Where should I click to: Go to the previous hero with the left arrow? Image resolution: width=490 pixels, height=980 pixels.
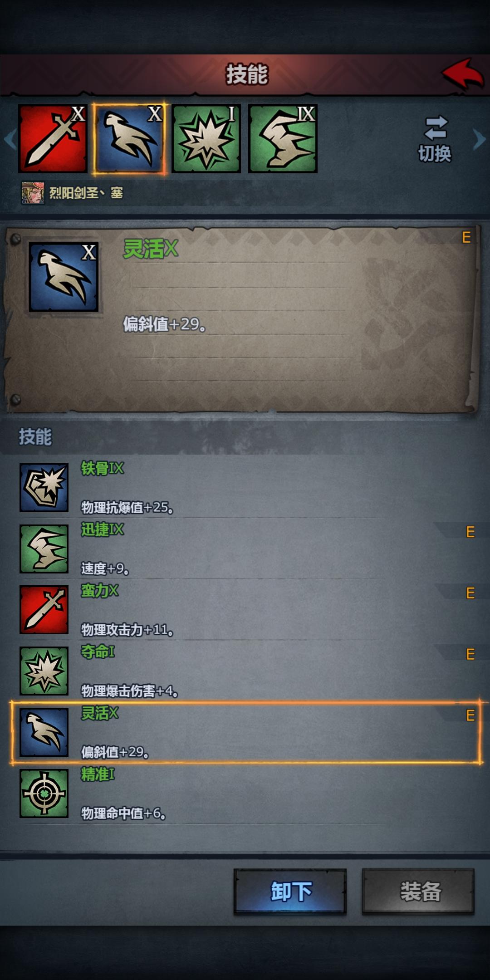[x=10, y=139]
